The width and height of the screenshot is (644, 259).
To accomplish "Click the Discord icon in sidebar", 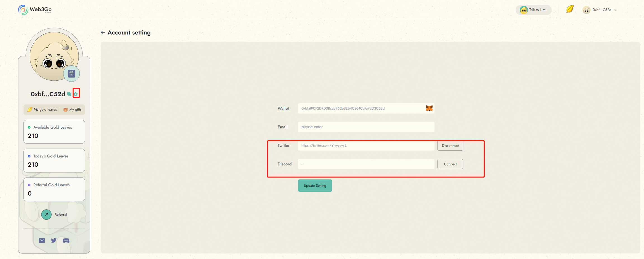I will [66, 240].
